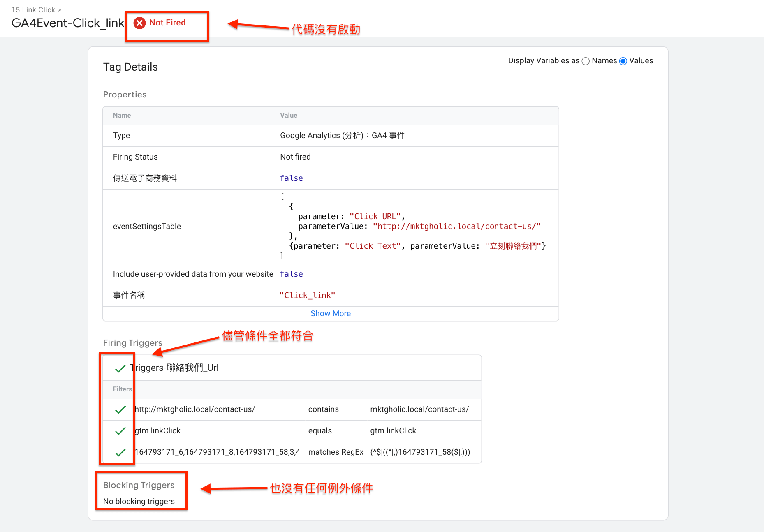Click the eventSettingsTable property row
This screenshot has width=764, height=532.
[x=331, y=226]
